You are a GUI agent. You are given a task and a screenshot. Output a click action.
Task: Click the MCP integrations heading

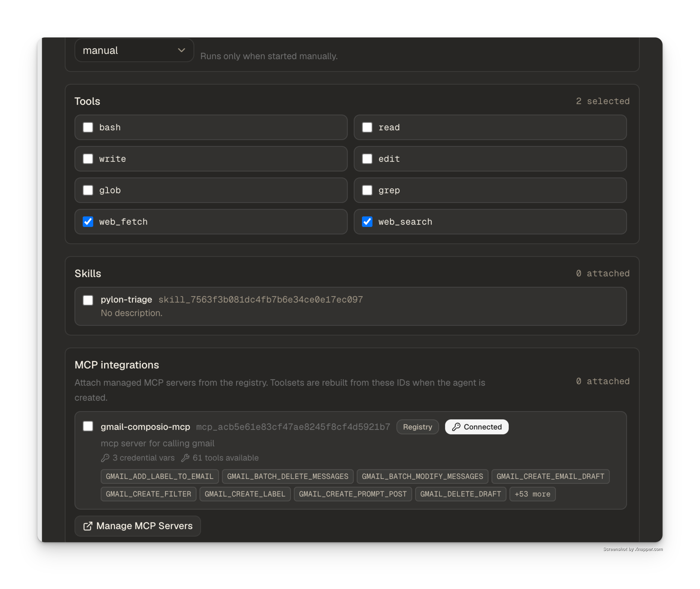tap(117, 365)
